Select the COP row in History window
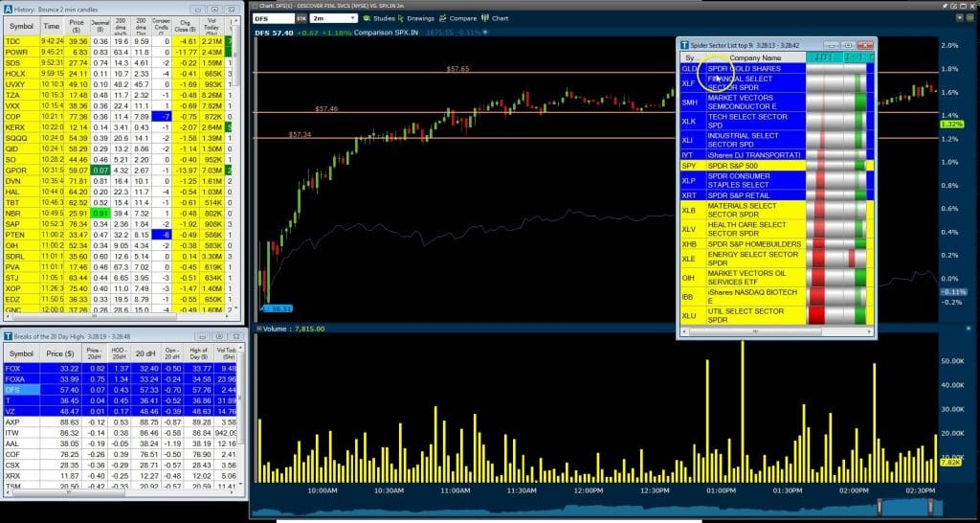This screenshot has width=980, height=523. pos(118,116)
